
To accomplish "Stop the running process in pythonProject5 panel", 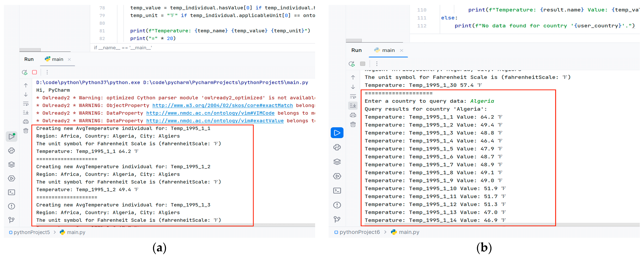I will pyautogui.click(x=34, y=72).
